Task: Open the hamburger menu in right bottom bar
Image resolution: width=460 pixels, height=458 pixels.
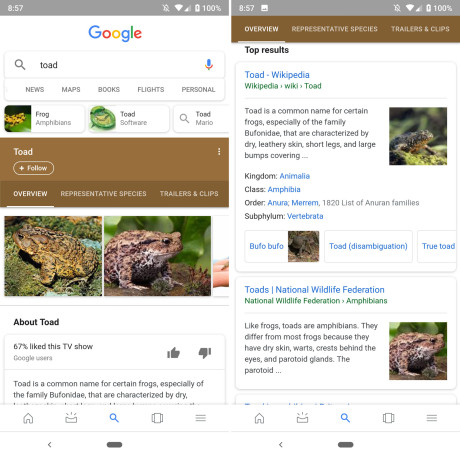Action: click(432, 418)
